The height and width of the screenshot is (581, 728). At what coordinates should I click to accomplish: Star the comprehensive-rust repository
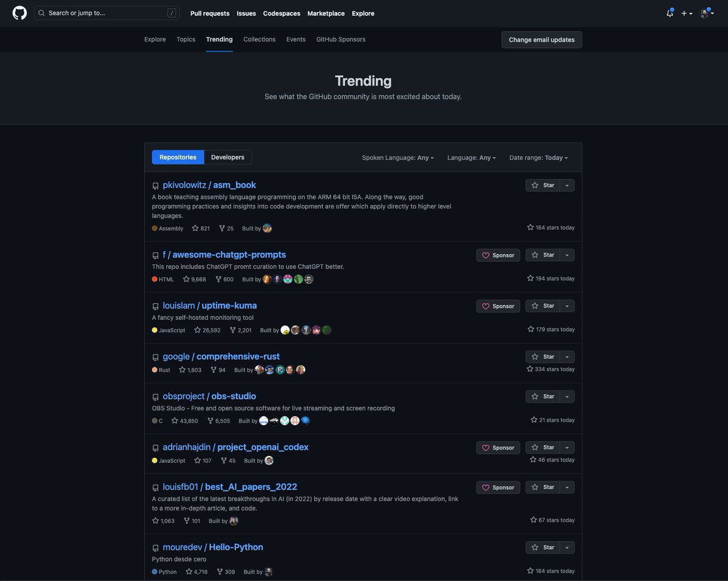(542, 357)
